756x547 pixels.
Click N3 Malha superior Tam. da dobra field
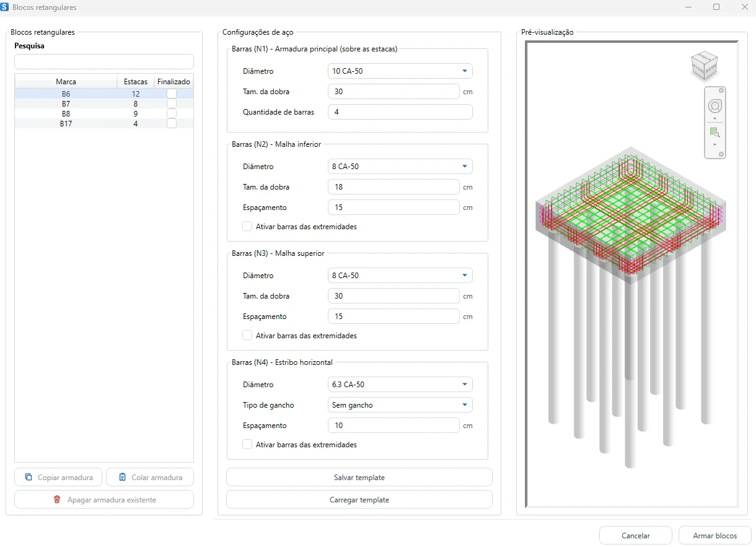click(x=394, y=296)
